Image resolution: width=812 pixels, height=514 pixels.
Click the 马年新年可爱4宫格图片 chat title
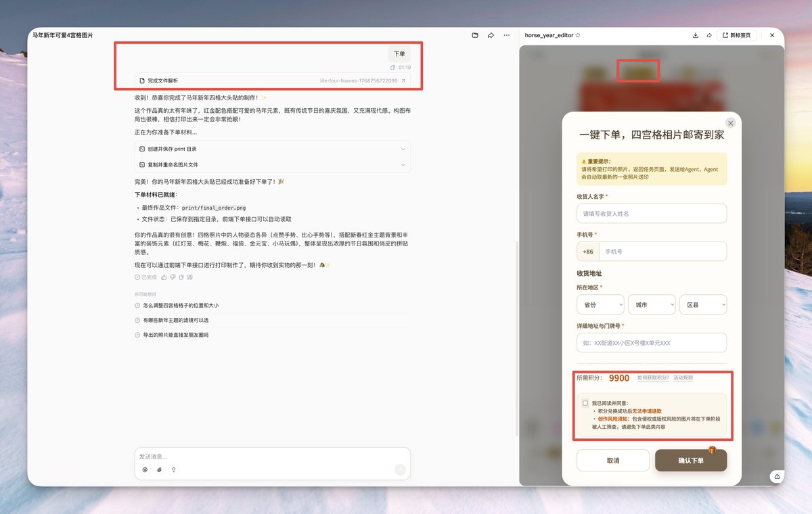(63, 35)
